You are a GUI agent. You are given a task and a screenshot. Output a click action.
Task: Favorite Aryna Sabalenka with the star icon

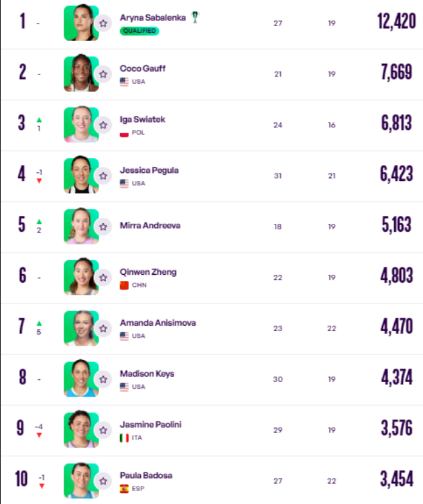pos(103,23)
